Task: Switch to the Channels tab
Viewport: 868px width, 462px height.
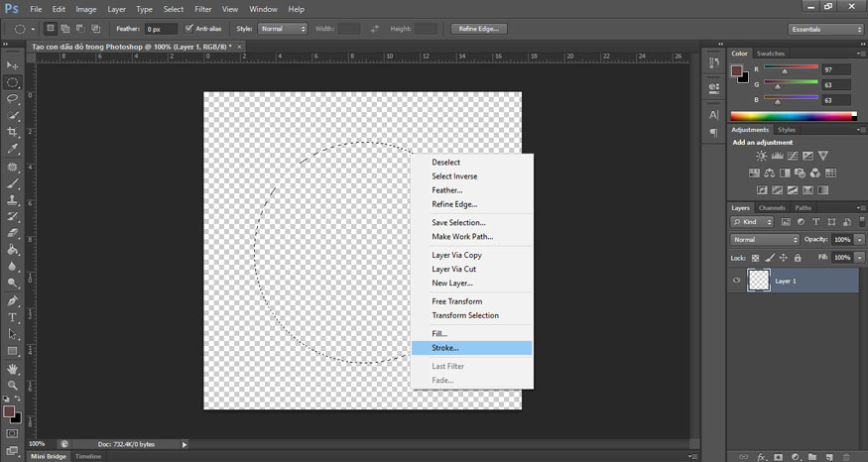Action: (772, 207)
